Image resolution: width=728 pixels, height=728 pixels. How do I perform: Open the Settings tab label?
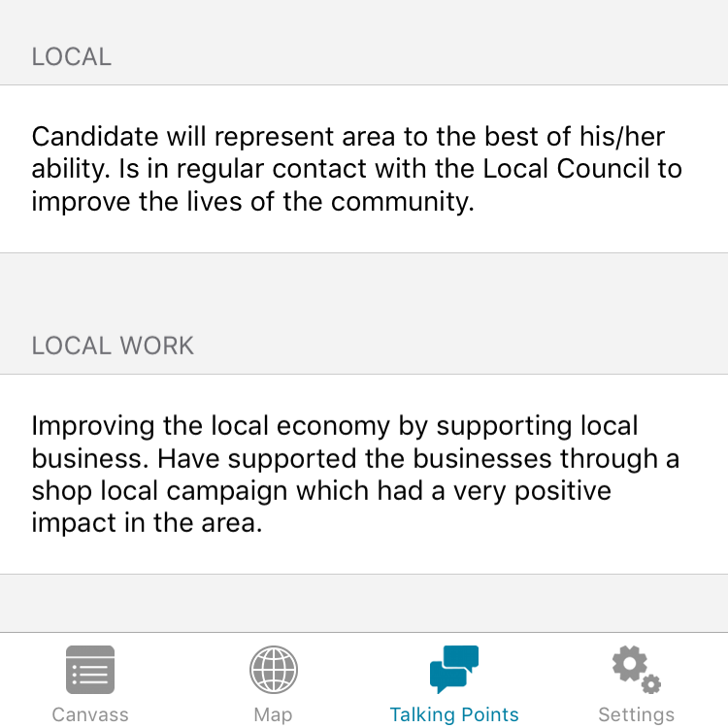point(636,714)
